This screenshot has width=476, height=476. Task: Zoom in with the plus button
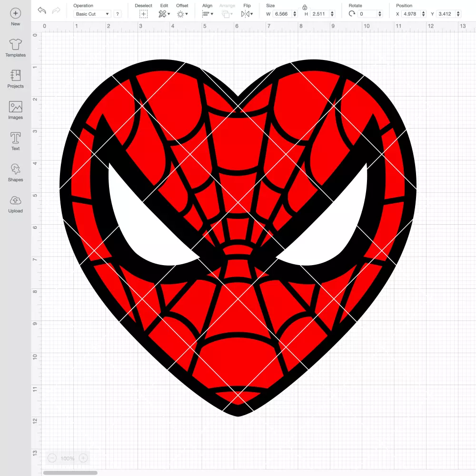(83, 458)
